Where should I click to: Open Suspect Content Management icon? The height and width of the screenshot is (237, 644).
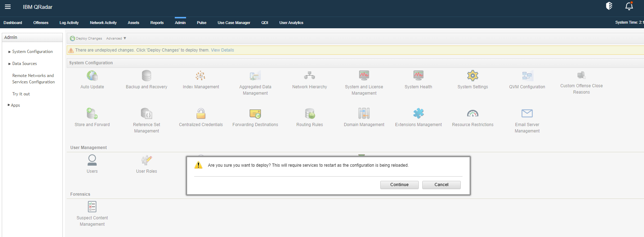tap(92, 207)
